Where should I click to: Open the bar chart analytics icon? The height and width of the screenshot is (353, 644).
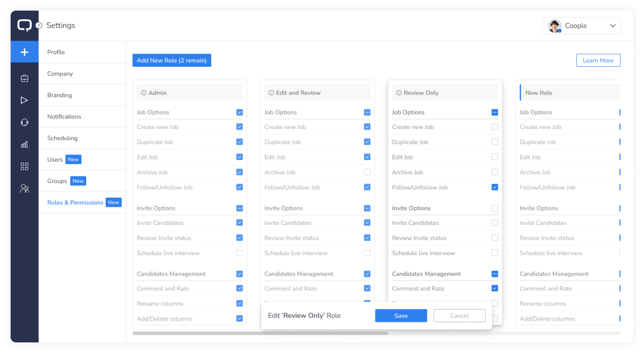tap(24, 144)
